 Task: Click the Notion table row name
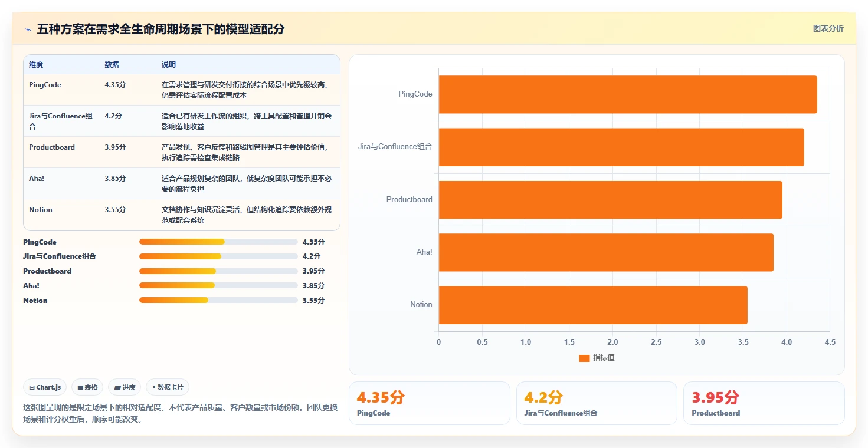(x=41, y=210)
